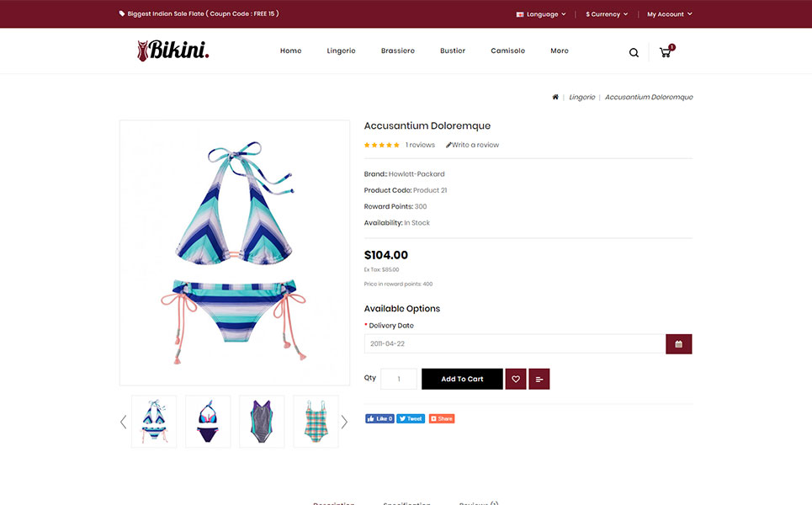Open the More navigation menu
812x505 pixels.
560,50
